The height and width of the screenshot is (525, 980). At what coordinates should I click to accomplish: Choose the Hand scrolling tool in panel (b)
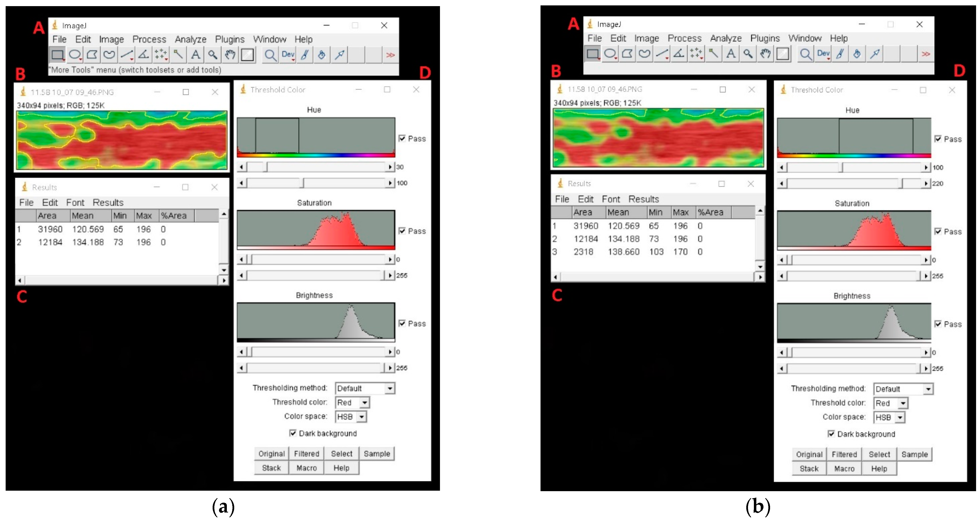(x=765, y=54)
